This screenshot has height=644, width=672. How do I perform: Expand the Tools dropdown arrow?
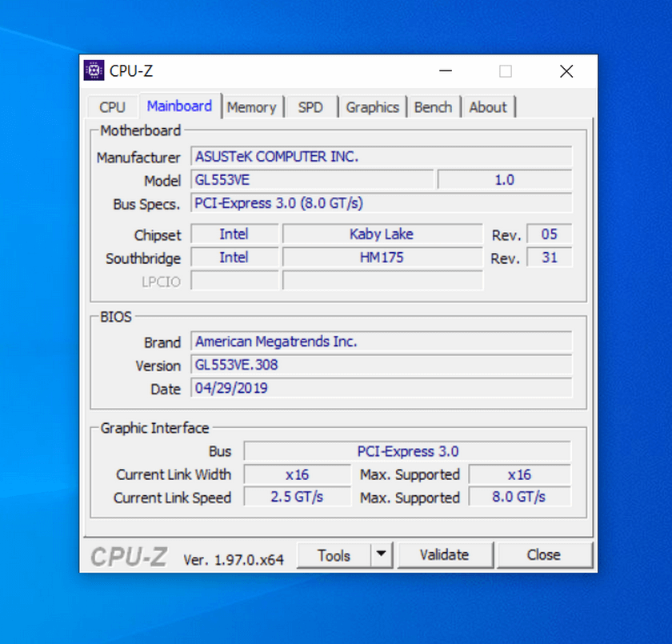coord(382,554)
